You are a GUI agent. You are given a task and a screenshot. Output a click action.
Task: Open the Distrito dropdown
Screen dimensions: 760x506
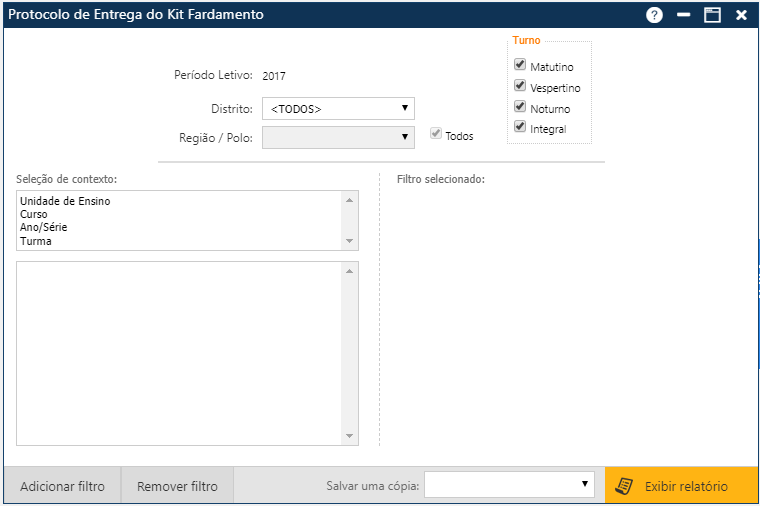tap(338, 108)
